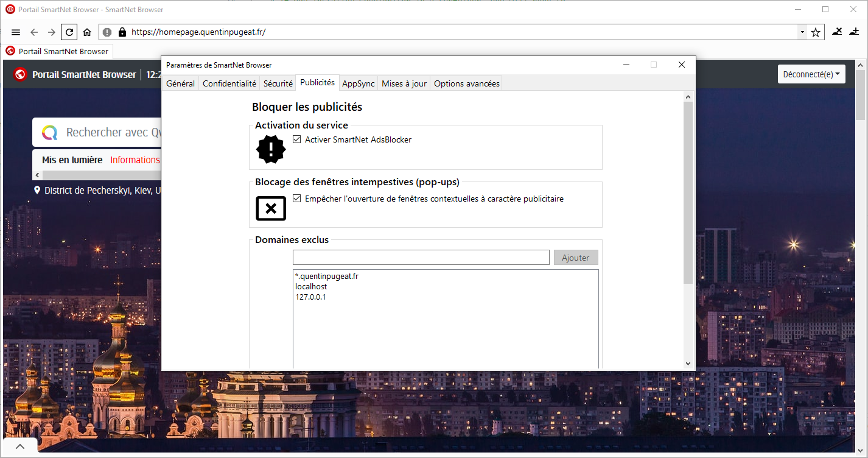
Task: Click the District de Pecherskyi location text
Action: pos(103,191)
